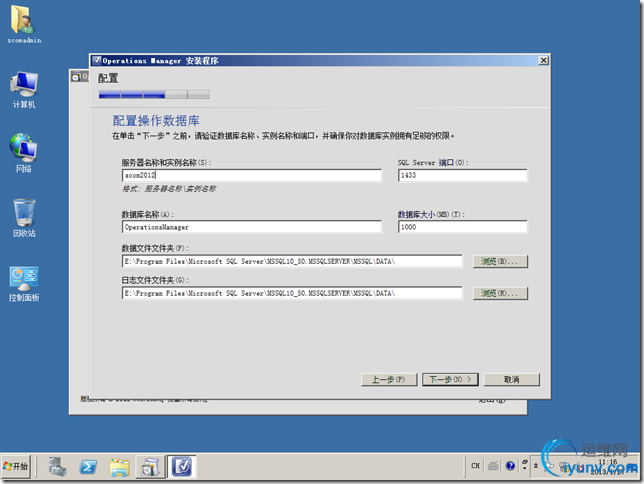Click the 数据库名称(A) label
Image resolution: width=644 pixels, height=484 pixels.
click(x=147, y=214)
